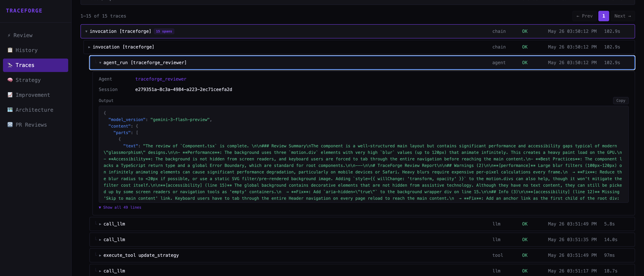Click the agent type label on agent_run row
Screen dimensions: 644x276
(x=499, y=62)
